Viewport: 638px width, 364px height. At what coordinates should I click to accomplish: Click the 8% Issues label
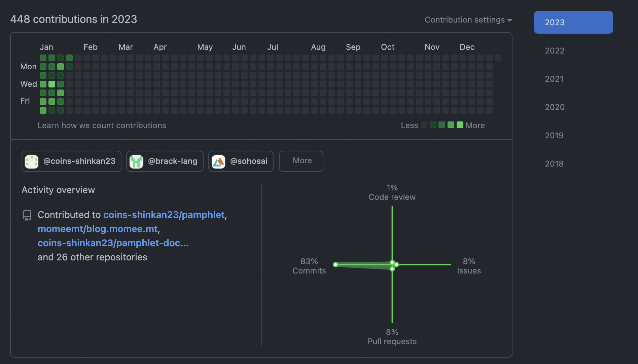click(469, 266)
